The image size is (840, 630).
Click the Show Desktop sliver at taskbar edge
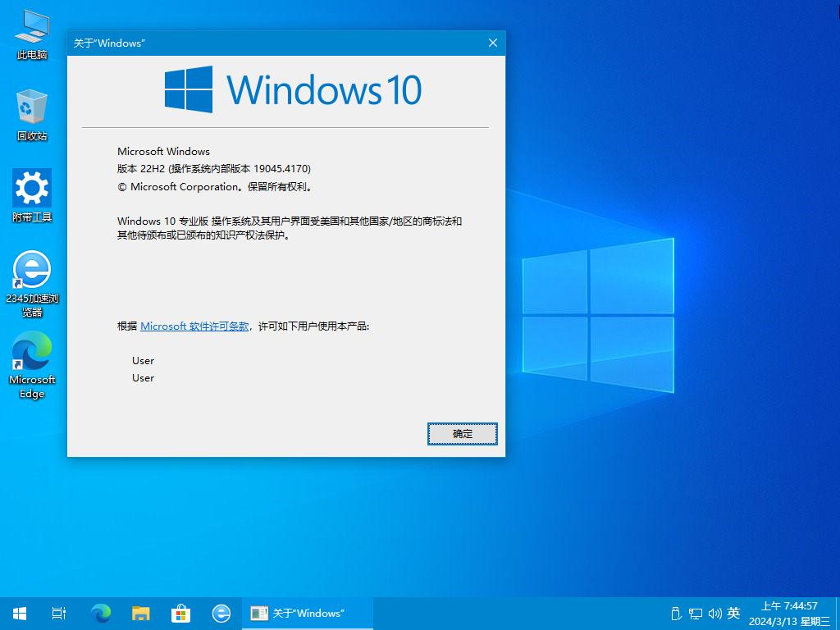(838, 614)
